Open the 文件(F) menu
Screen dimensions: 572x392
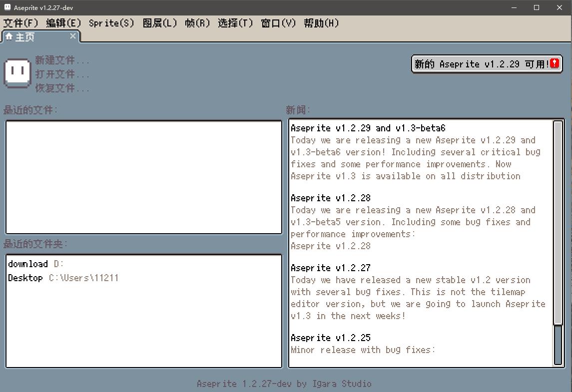pyautogui.click(x=20, y=23)
